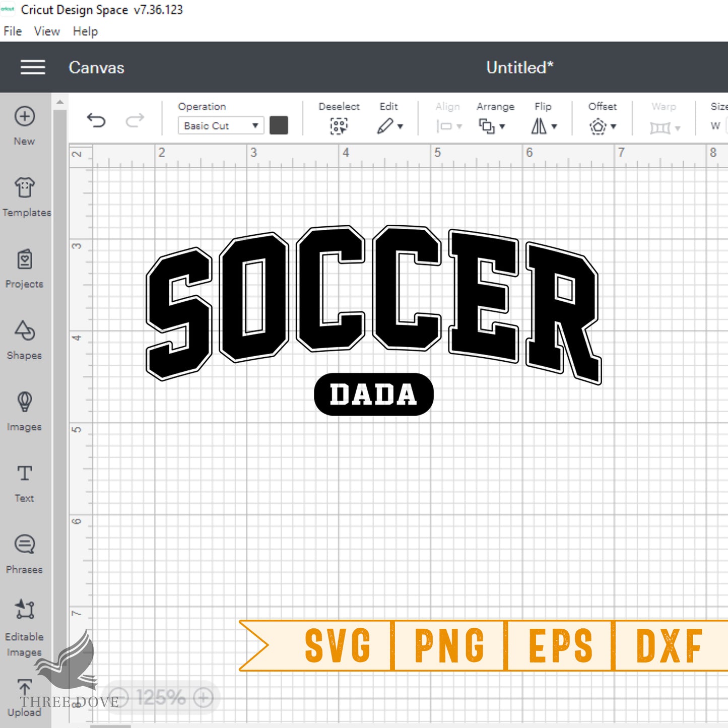Click the Operation label
Viewport: 728px width, 728px height.
tap(202, 106)
